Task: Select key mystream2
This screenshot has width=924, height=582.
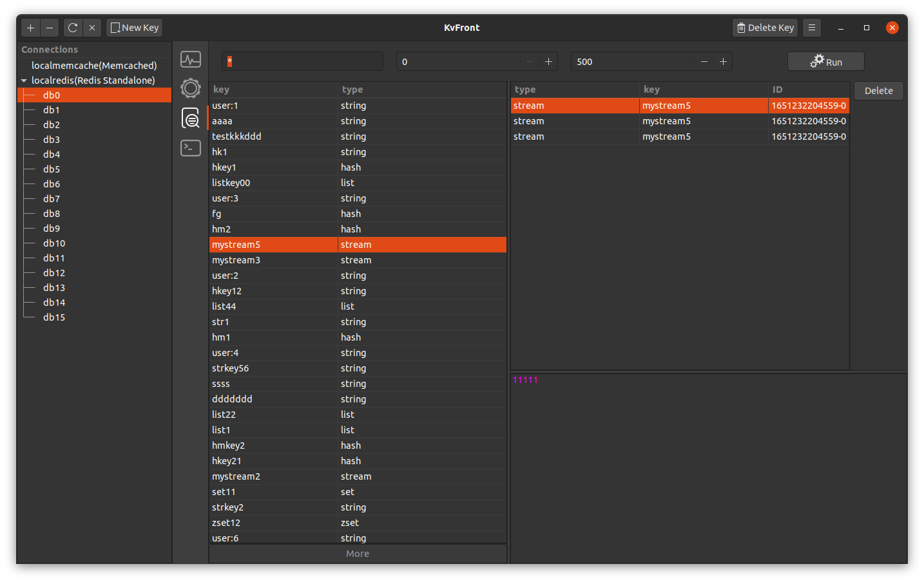Action: [x=358, y=476]
